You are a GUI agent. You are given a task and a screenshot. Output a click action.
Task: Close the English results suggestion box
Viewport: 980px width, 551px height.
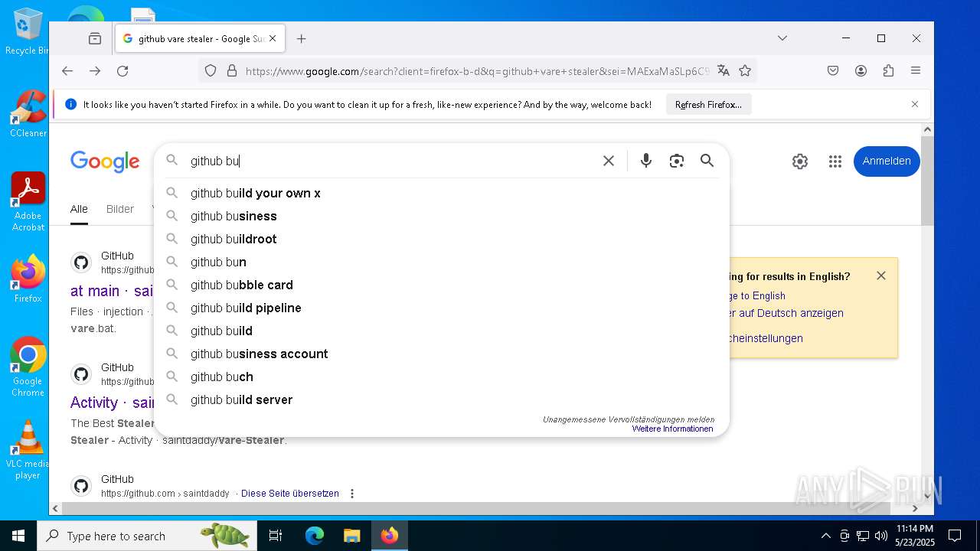(881, 275)
